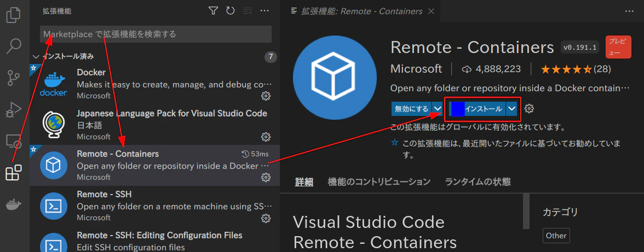The image size is (644, 252).
Task: Click the manage gear beside install button
Action: pos(530,109)
